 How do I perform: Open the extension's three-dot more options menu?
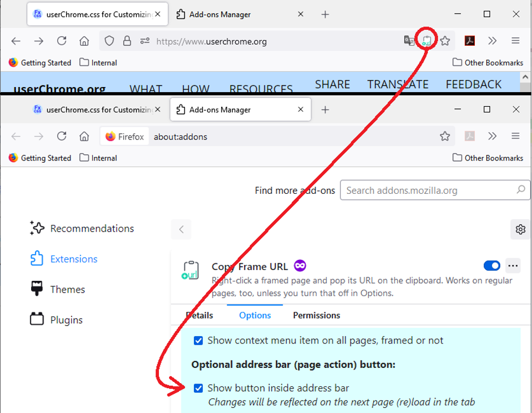point(513,266)
